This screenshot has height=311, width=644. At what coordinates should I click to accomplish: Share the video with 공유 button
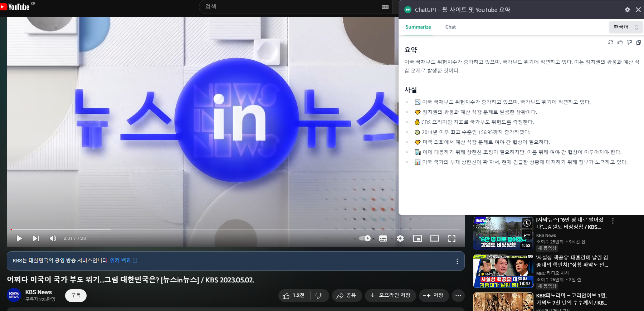pos(347,296)
